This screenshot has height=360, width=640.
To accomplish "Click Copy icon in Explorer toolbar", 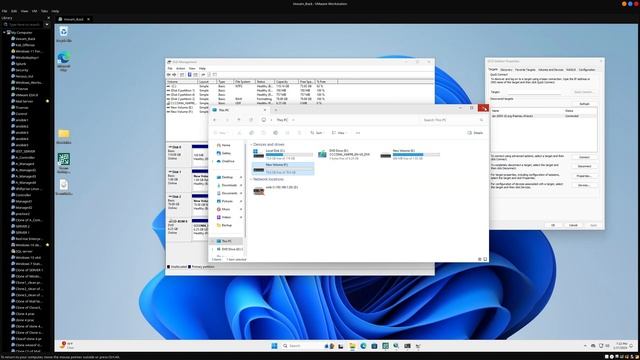I will tap(251, 133).
